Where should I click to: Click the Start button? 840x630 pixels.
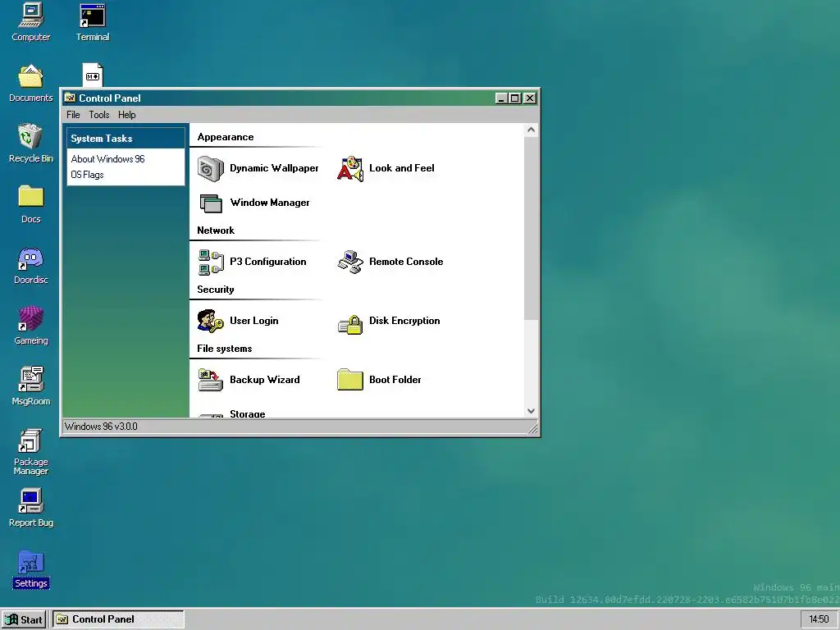pyautogui.click(x=25, y=619)
